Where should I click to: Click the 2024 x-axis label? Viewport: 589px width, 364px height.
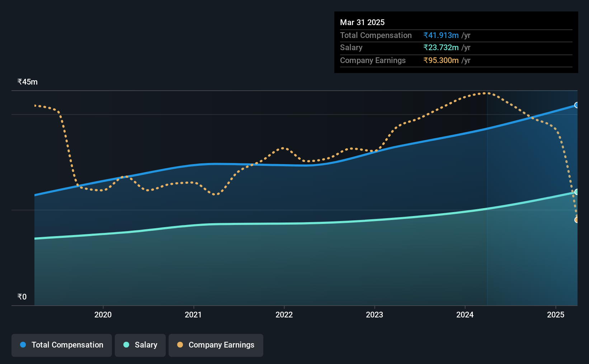point(465,315)
